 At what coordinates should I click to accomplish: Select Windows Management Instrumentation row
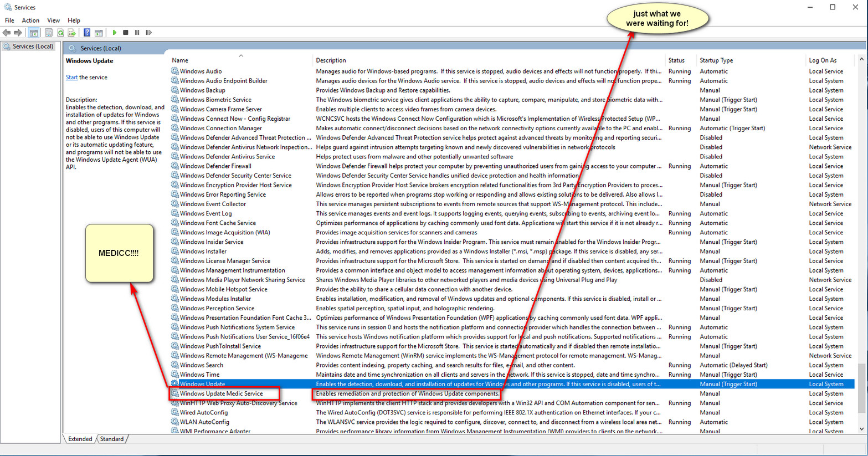(x=512, y=270)
